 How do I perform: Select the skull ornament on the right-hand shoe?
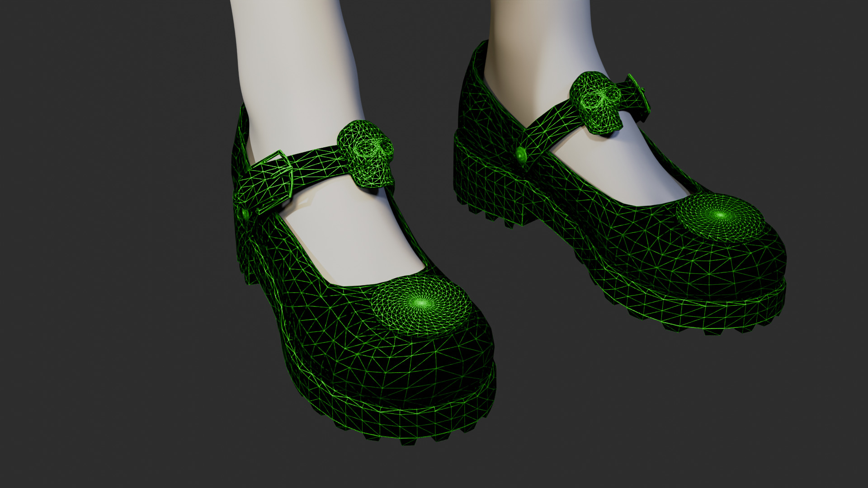click(596, 103)
